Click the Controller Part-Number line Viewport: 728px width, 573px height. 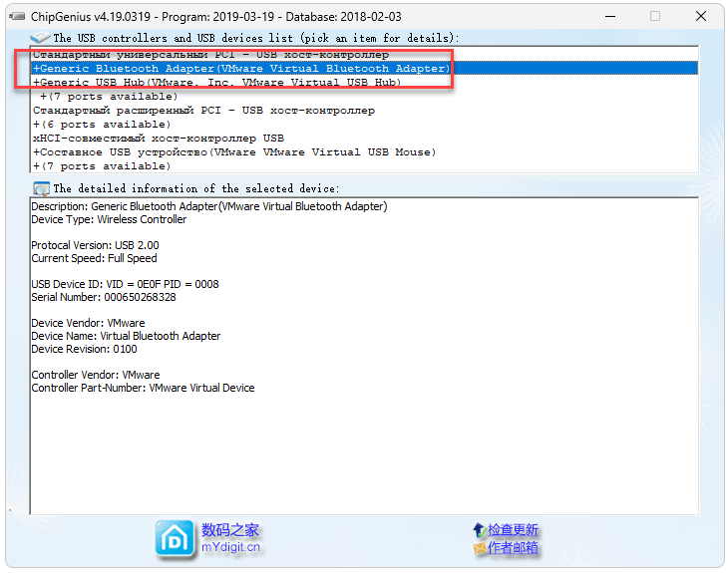click(x=143, y=388)
